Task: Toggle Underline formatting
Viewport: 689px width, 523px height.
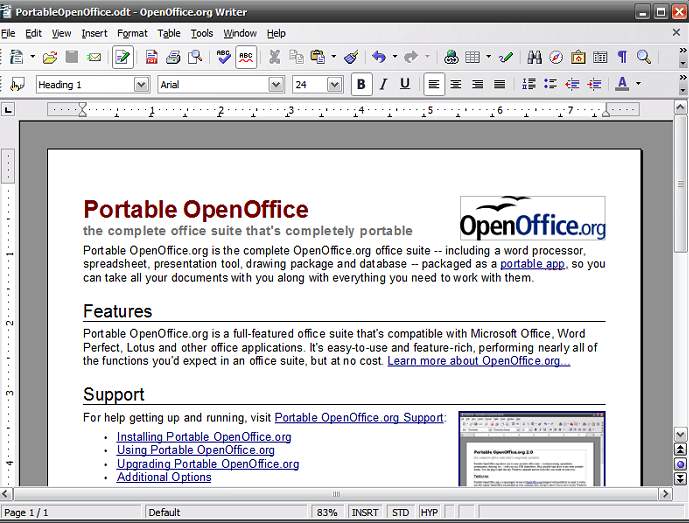Action: 405,84
